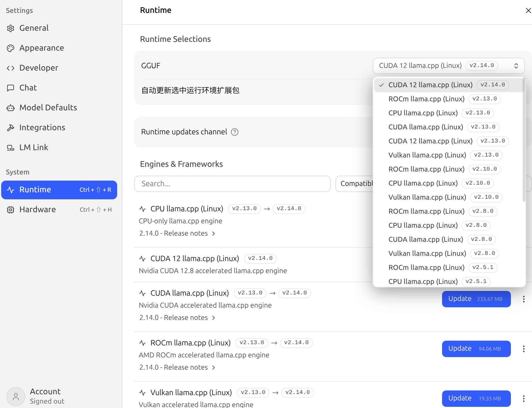The image size is (532, 408).
Task: Select ROCm llama.cpp v2.5.1 option
Action: point(449,268)
